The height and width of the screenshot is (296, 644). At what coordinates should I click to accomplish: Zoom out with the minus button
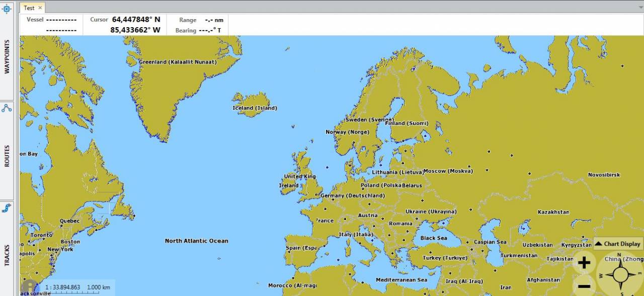click(584, 286)
